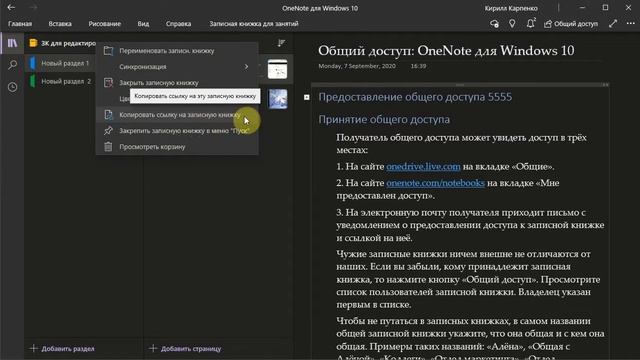
Task: Choose Закрыть записную книжку
Action: click(x=177, y=82)
